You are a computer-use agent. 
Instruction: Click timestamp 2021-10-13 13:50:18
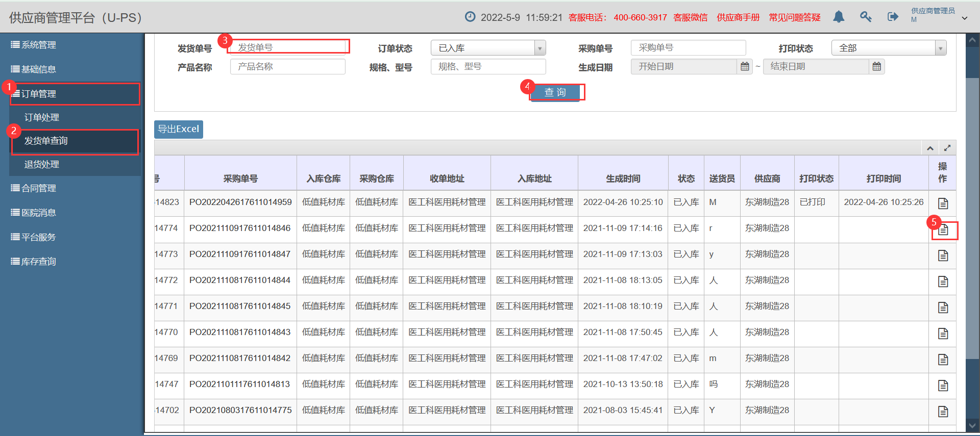click(x=623, y=384)
